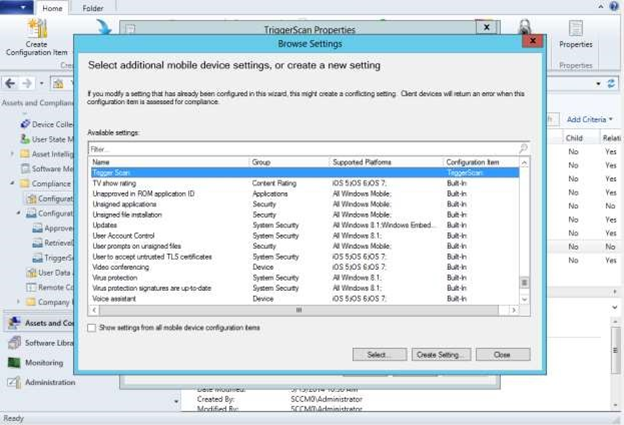Click the Close button in Browse Settings
624x425 pixels.
(502, 354)
